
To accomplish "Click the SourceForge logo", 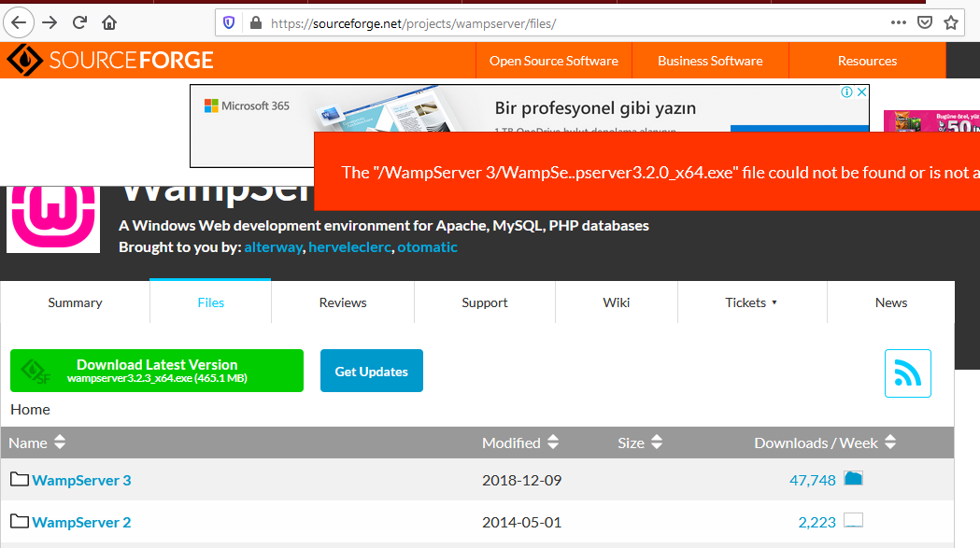I will pos(110,60).
